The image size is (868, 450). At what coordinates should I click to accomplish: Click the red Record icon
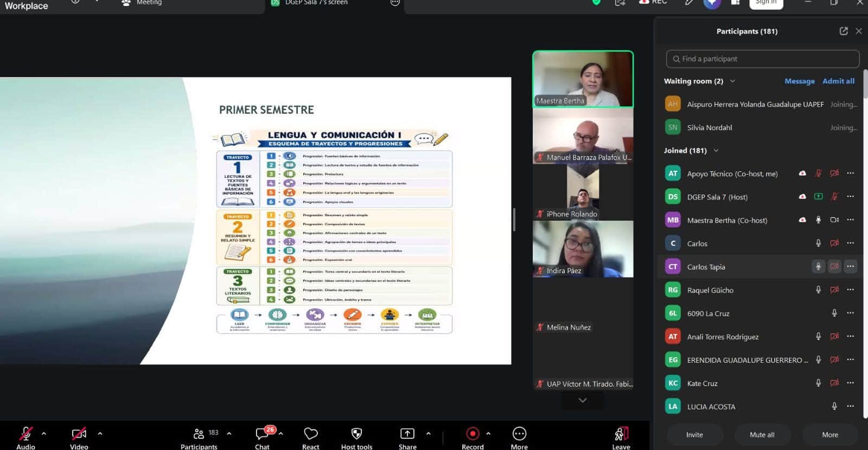473,433
